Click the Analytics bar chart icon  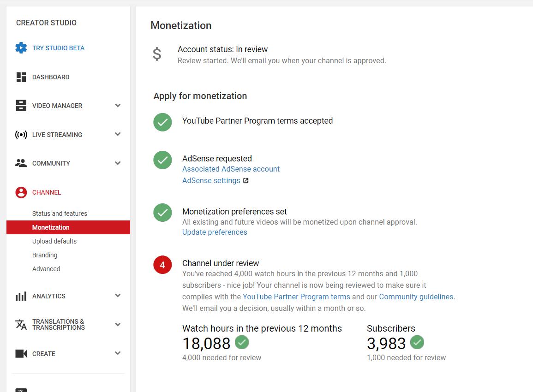click(21, 296)
